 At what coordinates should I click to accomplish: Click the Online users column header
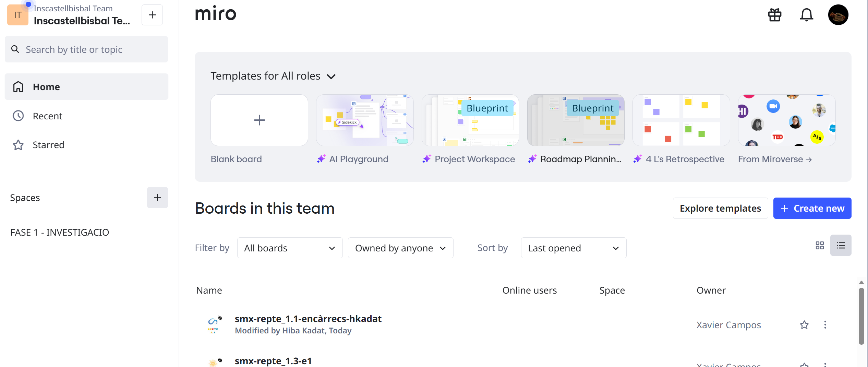click(x=530, y=290)
